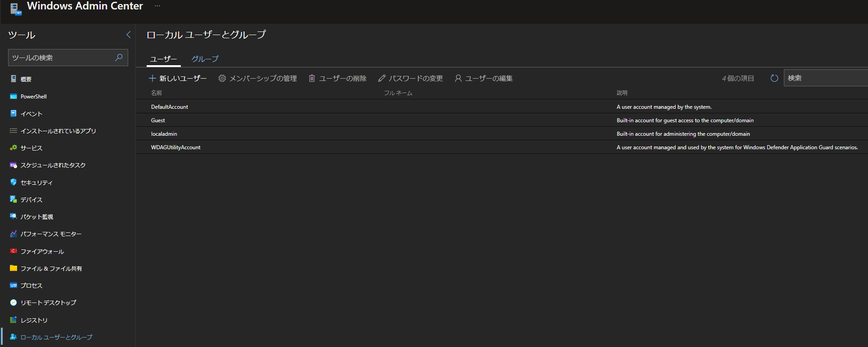Select the ファイアウォール tool label
The height and width of the screenshot is (347, 868).
point(42,251)
